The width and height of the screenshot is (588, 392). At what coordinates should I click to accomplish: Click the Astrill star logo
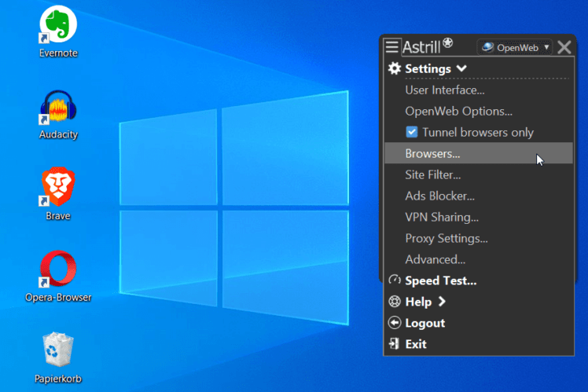click(x=448, y=42)
